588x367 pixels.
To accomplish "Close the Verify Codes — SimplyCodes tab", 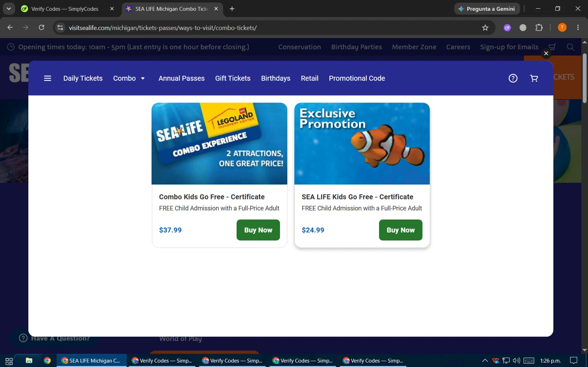I will click(x=112, y=9).
